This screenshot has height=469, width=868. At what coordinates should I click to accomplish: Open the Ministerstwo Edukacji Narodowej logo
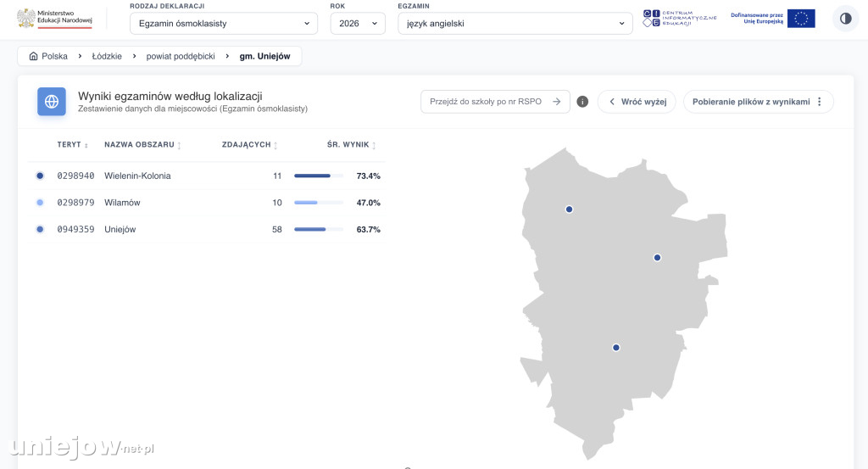[x=55, y=19]
